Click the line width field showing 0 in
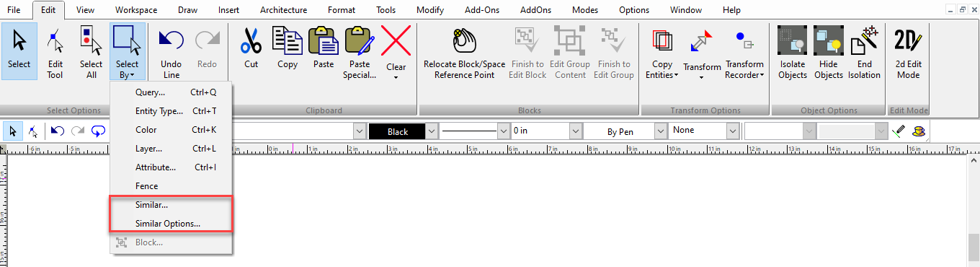 point(540,131)
